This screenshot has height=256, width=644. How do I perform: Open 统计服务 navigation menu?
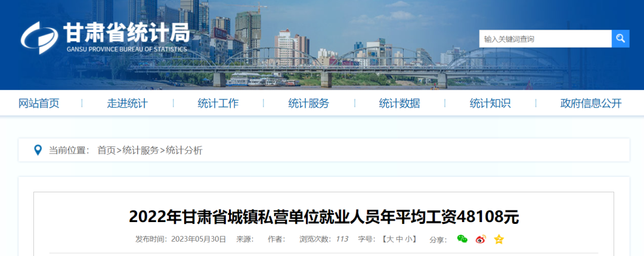pyautogui.click(x=308, y=104)
